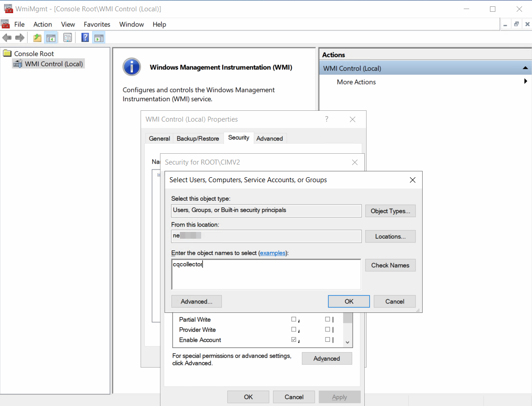Click Cancel at bottom of Security for ROOT\CIMV2
532x406 pixels.
point(294,397)
